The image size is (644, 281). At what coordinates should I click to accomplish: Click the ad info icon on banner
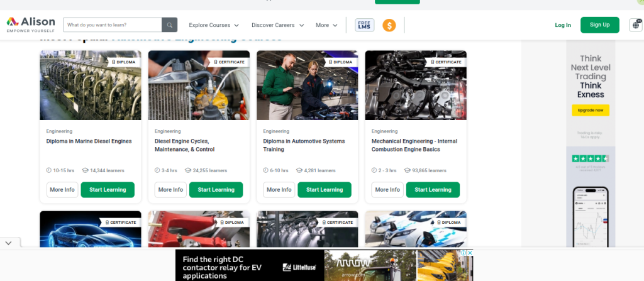tap(464, 253)
